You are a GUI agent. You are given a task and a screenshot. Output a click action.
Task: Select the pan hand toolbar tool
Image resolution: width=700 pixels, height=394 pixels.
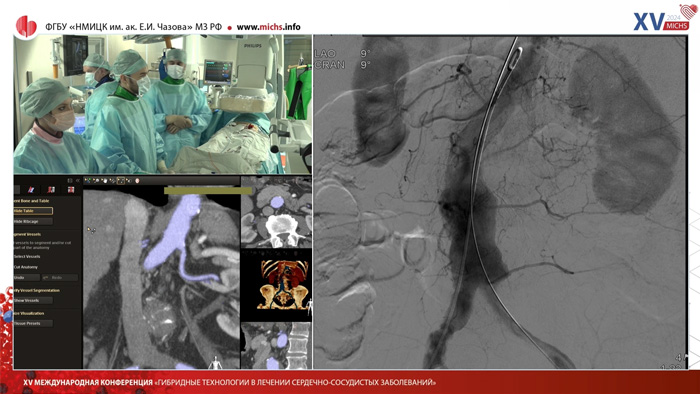point(104,180)
